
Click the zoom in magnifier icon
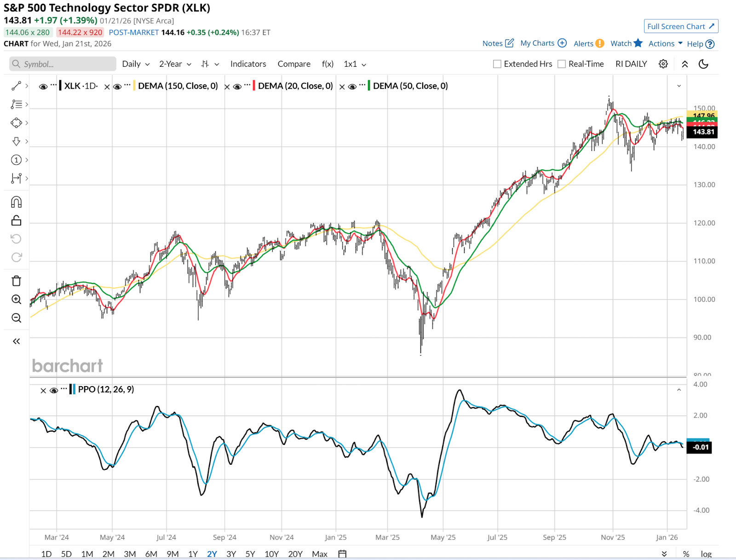(16, 300)
